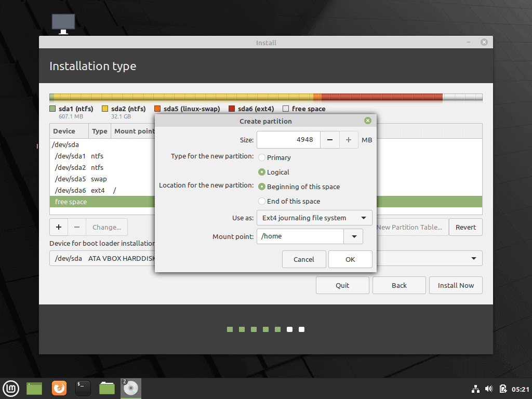The height and width of the screenshot is (399, 532).
Task: Select the Primary partition type
Action: 262,157
